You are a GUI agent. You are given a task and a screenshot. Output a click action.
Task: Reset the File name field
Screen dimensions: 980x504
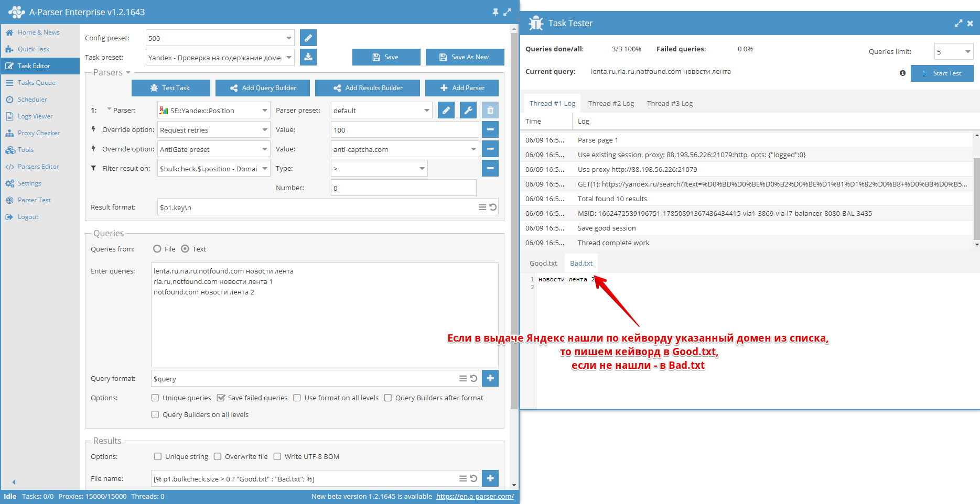[473, 478]
